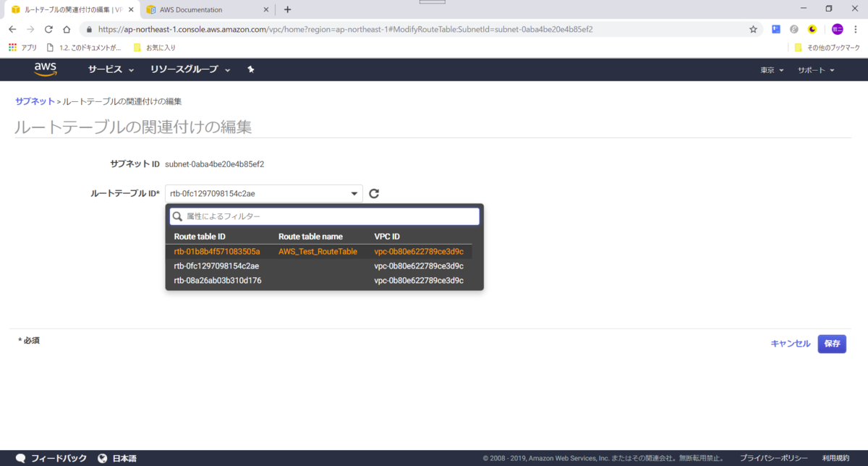Toggle the ルートテーブル ID combo box
Viewport: 868px width, 466px height.
264,193
